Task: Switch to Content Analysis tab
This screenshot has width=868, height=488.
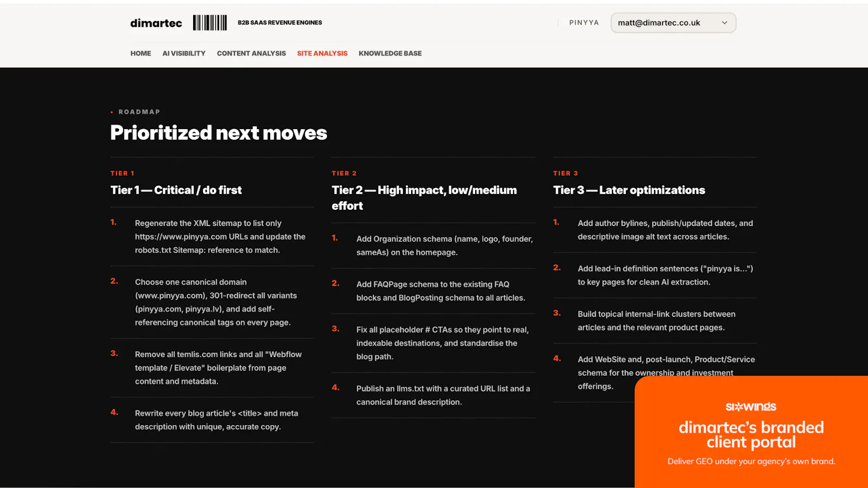Action: [x=251, y=53]
